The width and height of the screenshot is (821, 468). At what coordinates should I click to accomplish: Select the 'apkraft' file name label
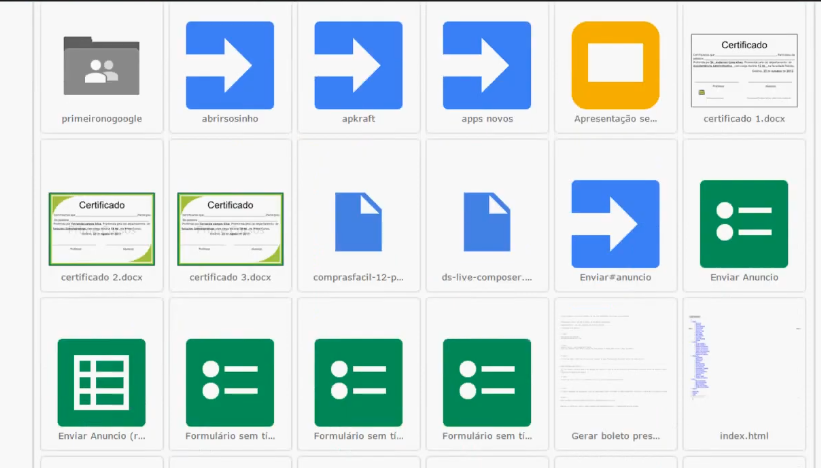[x=359, y=119]
